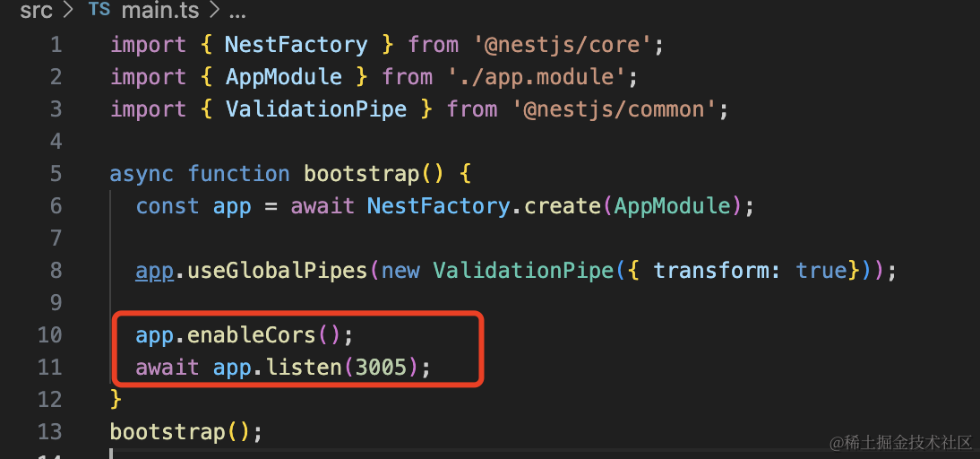The height and width of the screenshot is (459, 980).
Task: Expand the ellipsis breadcrumb symbol list
Action: click(x=237, y=12)
